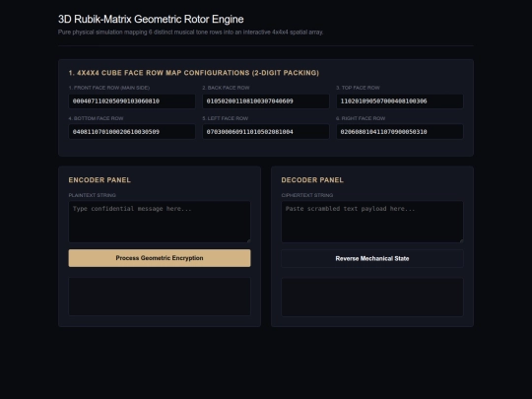Click the Ciphertext String label

[x=307, y=195]
